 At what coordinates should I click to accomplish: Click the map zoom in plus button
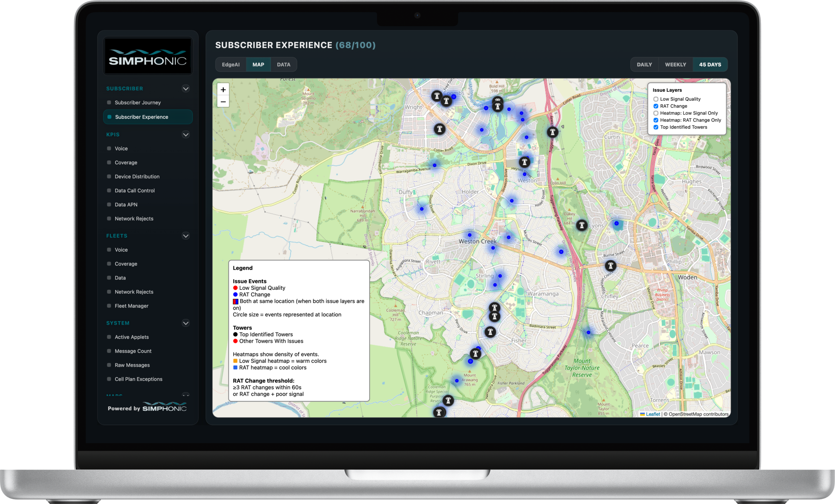tap(223, 90)
